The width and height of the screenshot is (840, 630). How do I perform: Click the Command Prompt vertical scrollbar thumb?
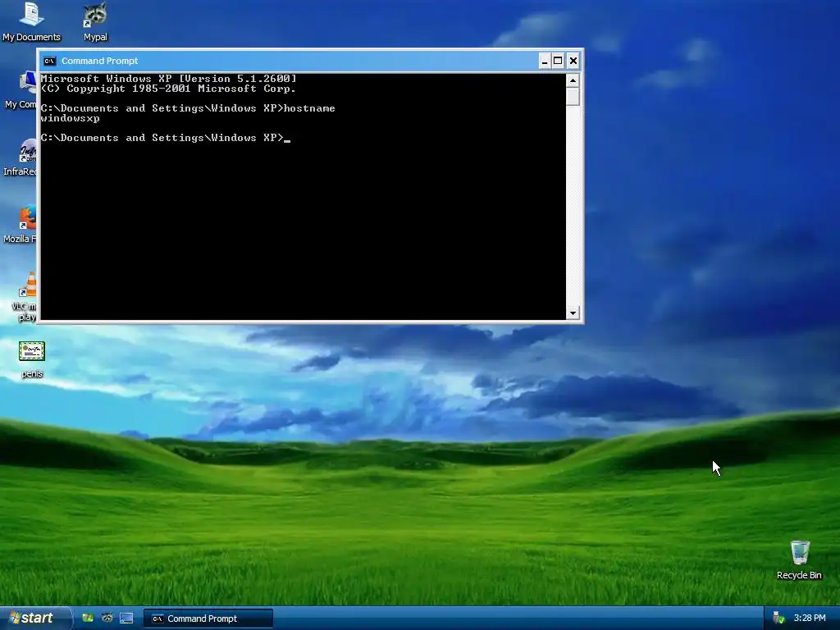point(573,97)
